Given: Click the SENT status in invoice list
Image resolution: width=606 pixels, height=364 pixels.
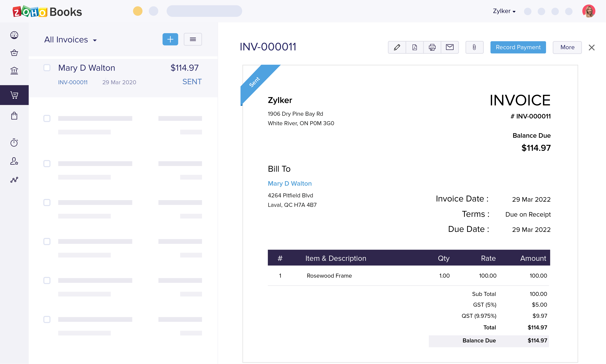Looking at the screenshot, I should click(192, 82).
